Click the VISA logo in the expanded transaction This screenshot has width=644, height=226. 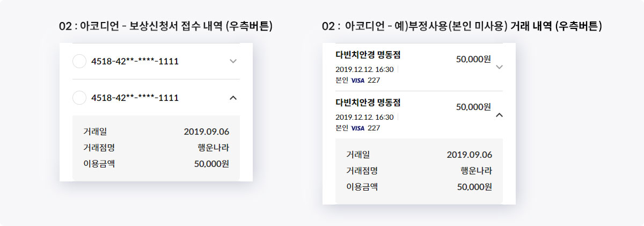357,128
